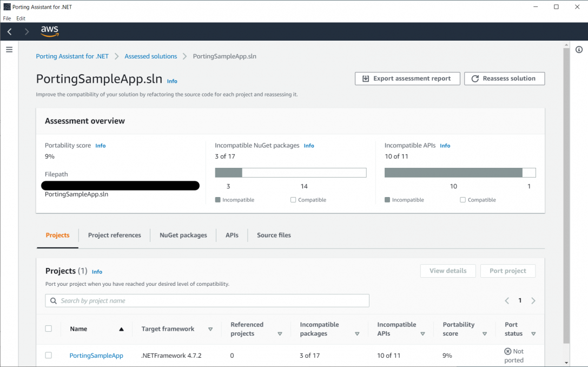
Task: Click the Incompatible APIs progress bar
Action: (x=460, y=173)
